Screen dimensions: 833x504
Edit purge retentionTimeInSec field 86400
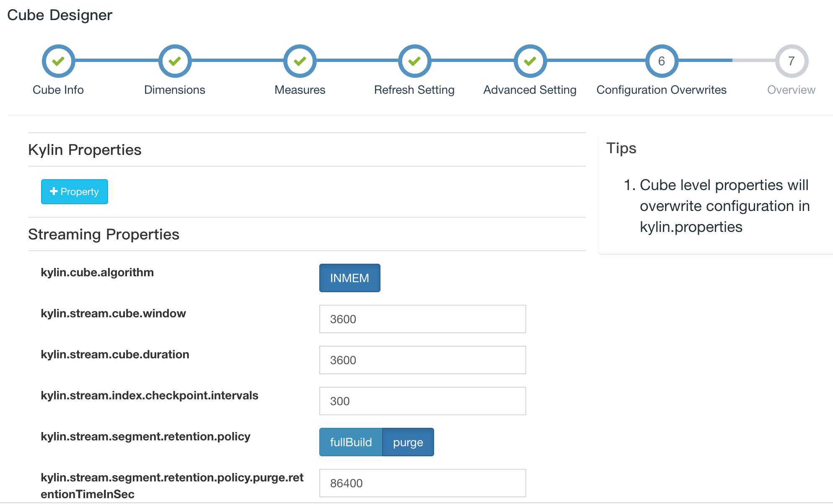[422, 483]
